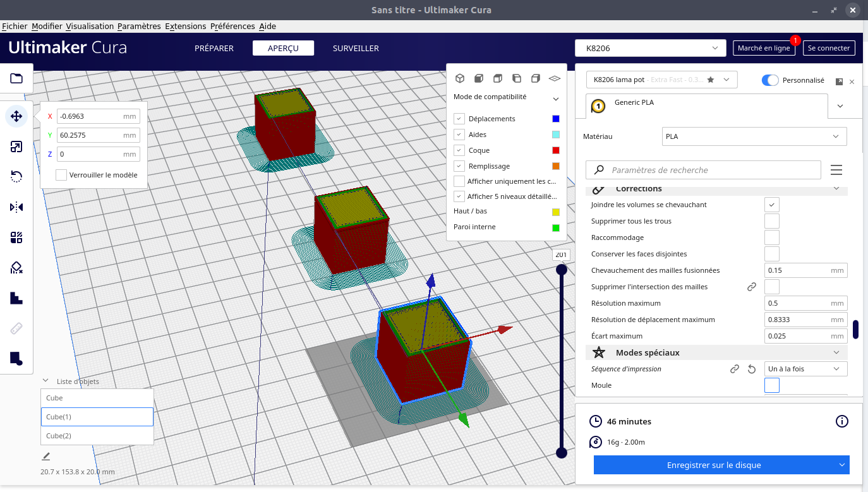Open Matériau PLA dropdown
Image resolution: width=868 pixels, height=492 pixels.
click(x=754, y=136)
